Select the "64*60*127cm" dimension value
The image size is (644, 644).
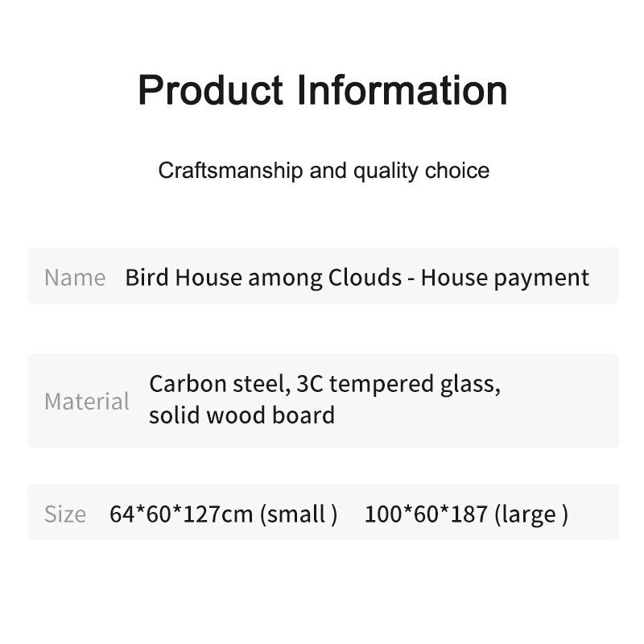coord(181,514)
